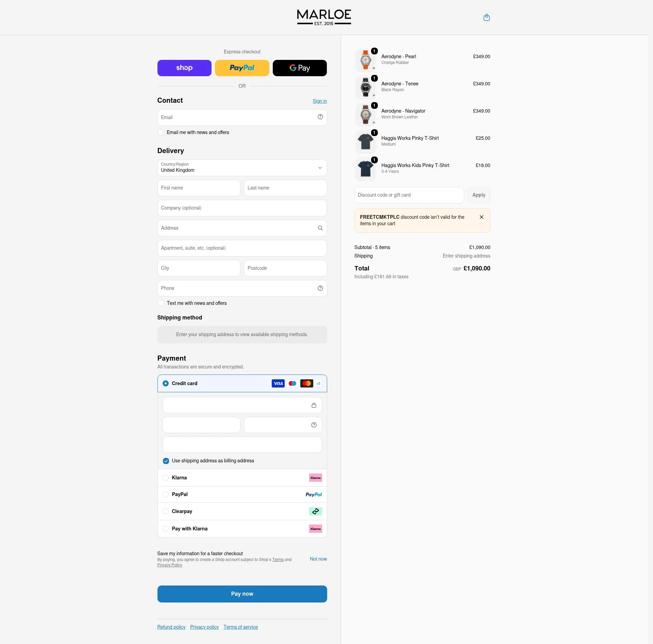
Task: Click the security code help icon
Action: point(314,425)
